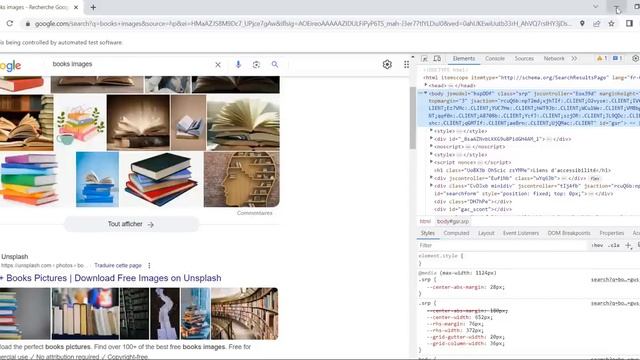This screenshot has width=640, height=360.
Task: Click the 'Tout afficher' button
Action: coord(131,224)
